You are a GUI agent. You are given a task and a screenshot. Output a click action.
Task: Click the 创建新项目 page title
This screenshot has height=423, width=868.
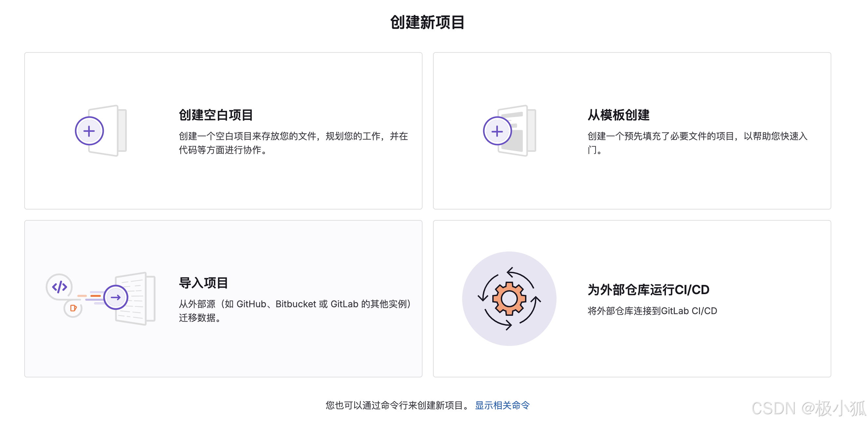pos(427,23)
